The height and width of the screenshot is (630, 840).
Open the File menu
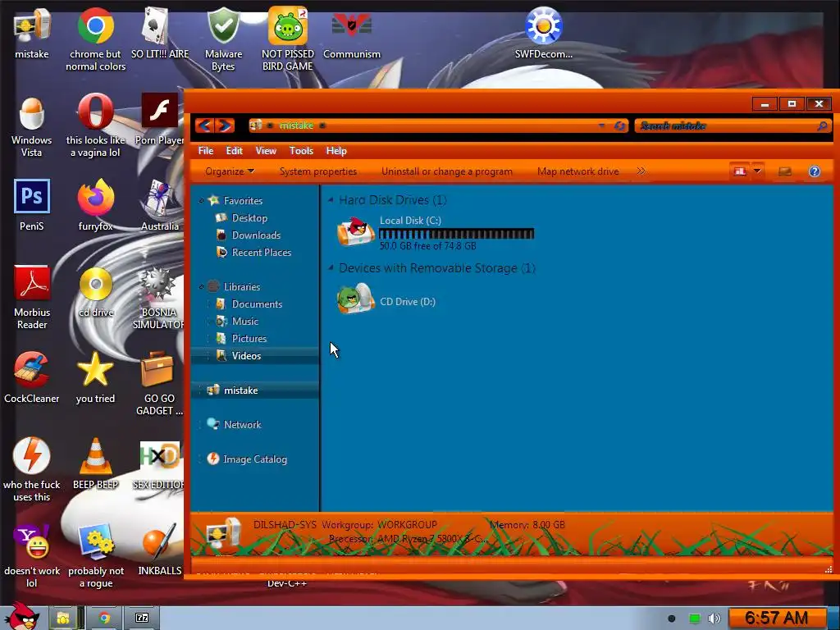(x=206, y=151)
